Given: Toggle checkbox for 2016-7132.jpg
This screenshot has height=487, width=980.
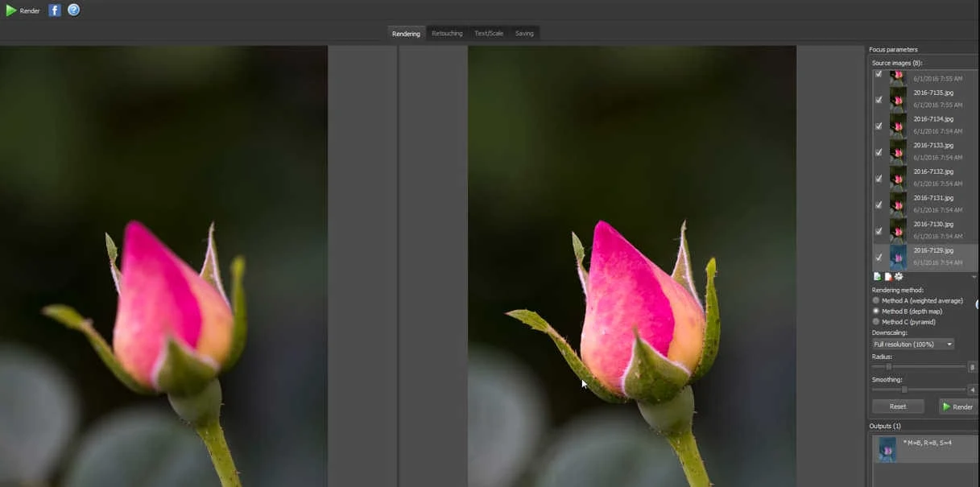Looking at the screenshot, I should [x=879, y=179].
